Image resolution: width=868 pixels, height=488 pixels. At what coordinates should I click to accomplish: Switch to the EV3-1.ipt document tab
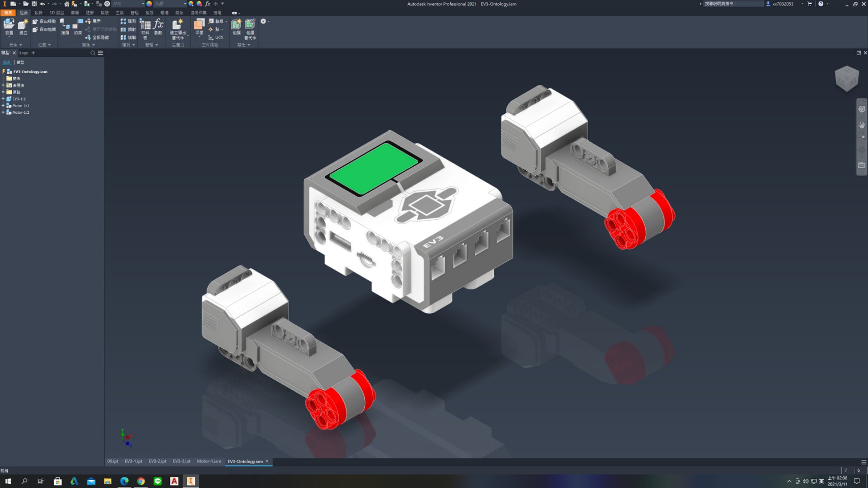point(133,462)
